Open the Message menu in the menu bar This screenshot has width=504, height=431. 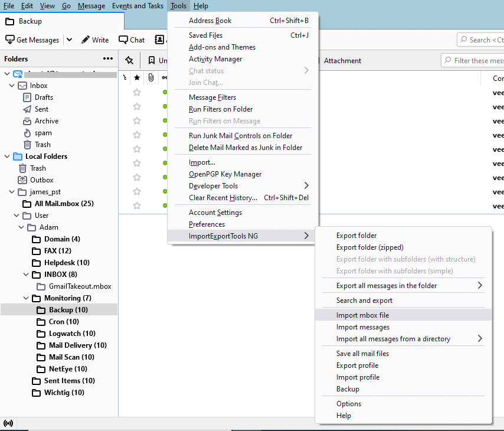pos(91,6)
